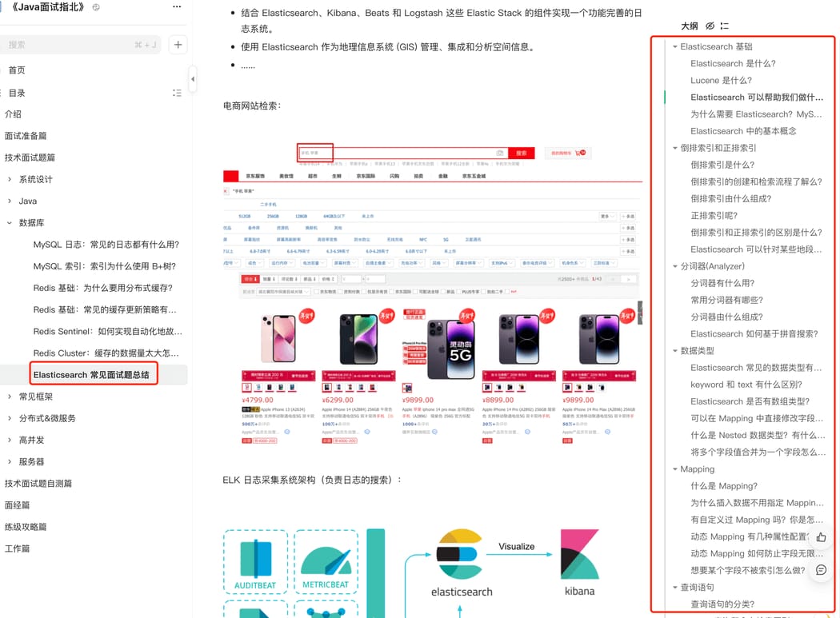Collapse the Elasticsearch 基础 outline group
840x618 pixels.
pyautogui.click(x=675, y=46)
